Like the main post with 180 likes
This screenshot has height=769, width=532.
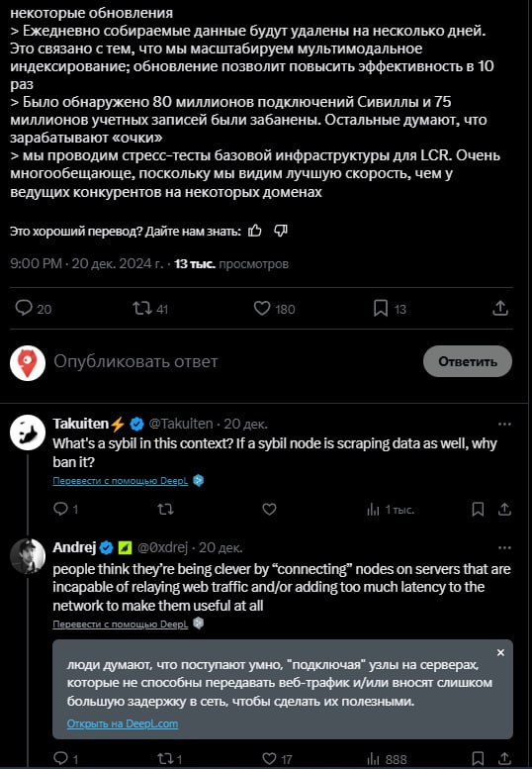274,309
